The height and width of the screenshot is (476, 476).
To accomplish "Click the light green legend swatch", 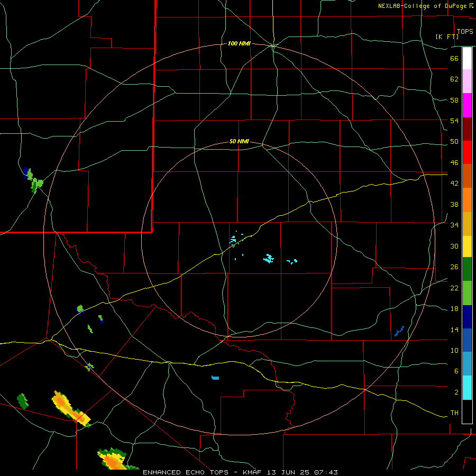I will pos(467,293).
